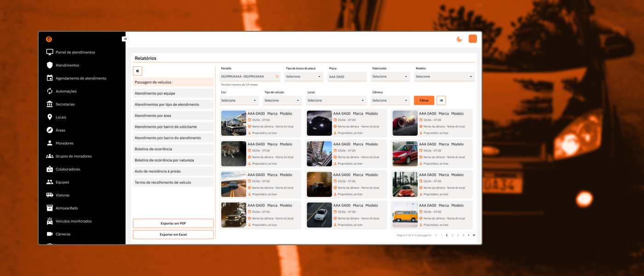
Task: Open the red BMW palm trees thumbnail
Action: 405,184
